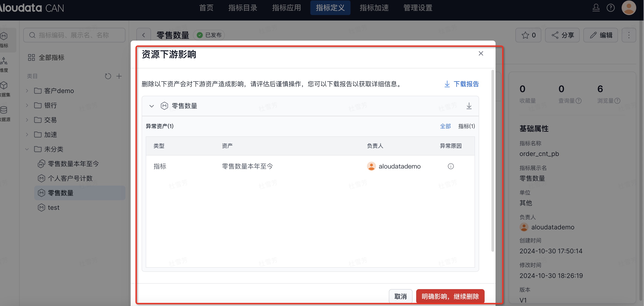Screen dimensions: 644x306
Task: Click the back arrow beside 零售数量 title
Action: pos(143,35)
